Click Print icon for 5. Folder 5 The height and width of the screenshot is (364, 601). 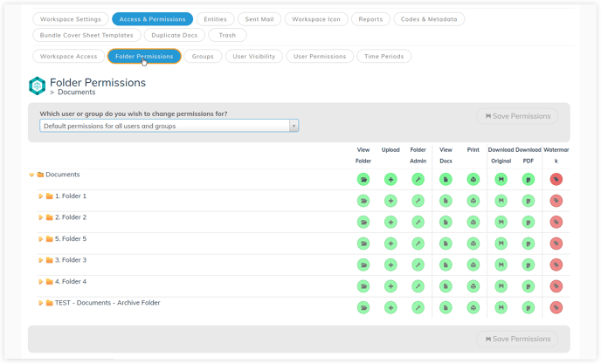(x=473, y=244)
